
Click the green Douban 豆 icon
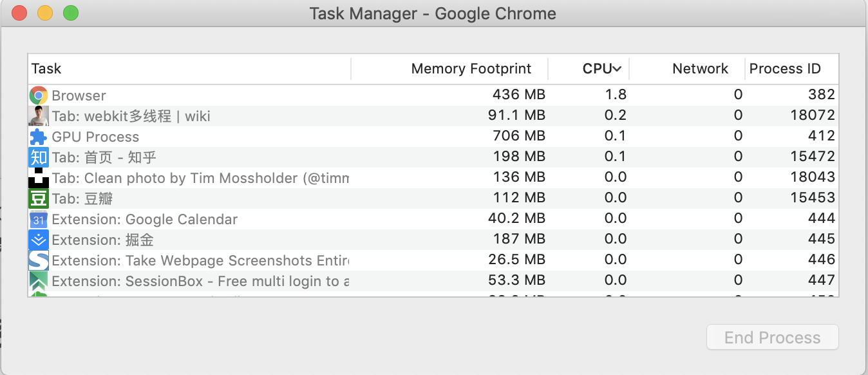click(39, 198)
